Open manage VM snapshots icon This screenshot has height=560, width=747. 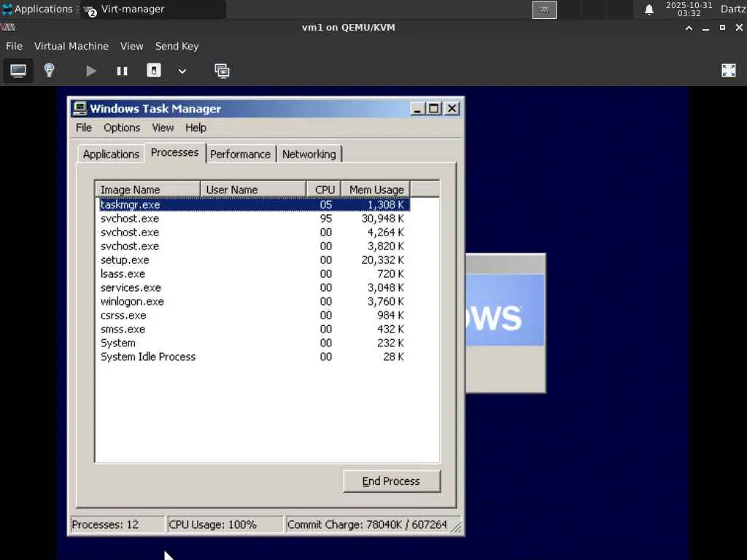tap(222, 71)
